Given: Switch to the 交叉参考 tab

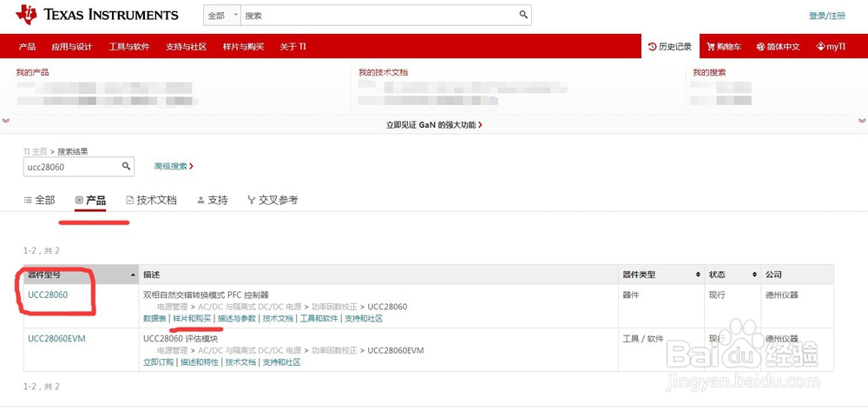Looking at the screenshot, I should click(273, 200).
